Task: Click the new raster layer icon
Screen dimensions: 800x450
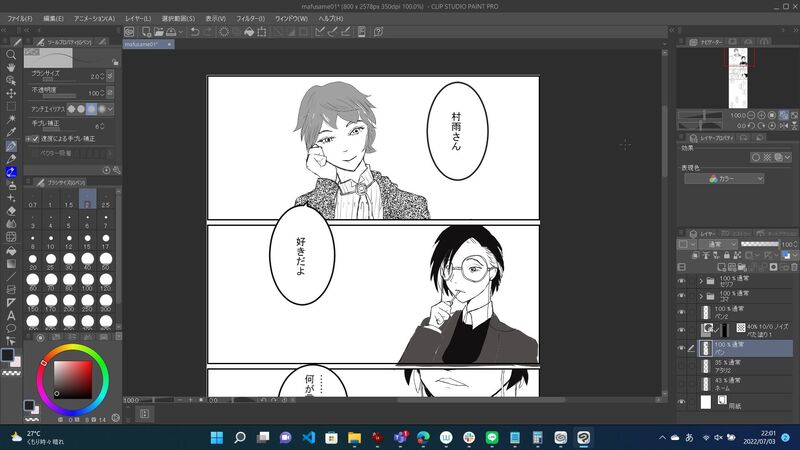Action: pos(721,267)
